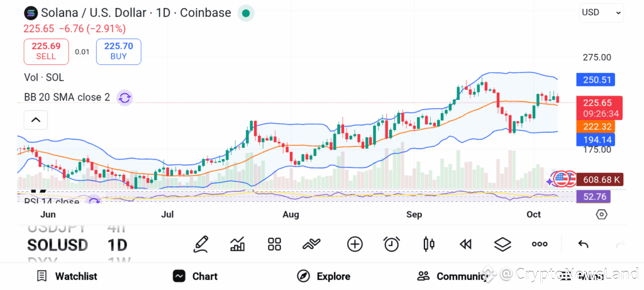Open the indicators chart icon
This screenshot has height=290, width=644.
238,244
